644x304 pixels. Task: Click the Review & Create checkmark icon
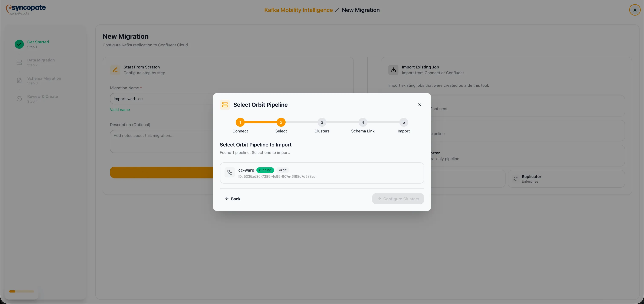pyautogui.click(x=19, y=99)
